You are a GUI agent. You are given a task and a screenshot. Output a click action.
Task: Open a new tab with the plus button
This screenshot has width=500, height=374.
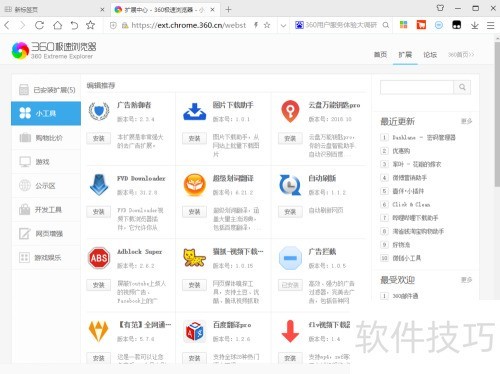(x=228, y=10)
